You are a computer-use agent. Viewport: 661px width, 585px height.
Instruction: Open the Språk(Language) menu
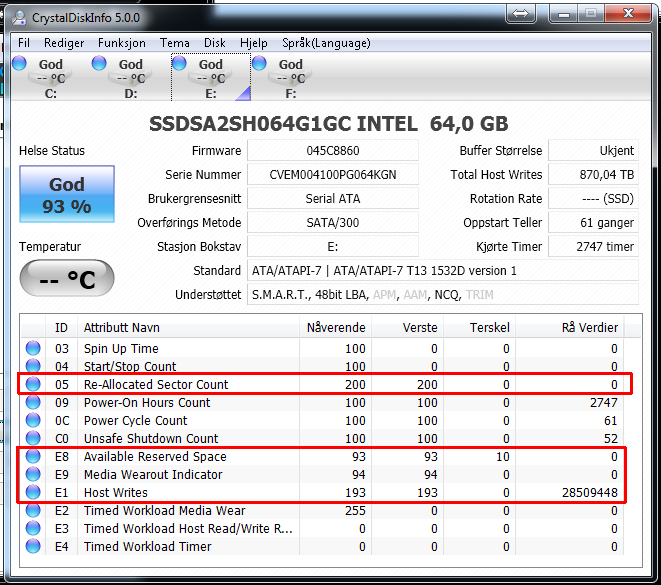pos(326,43)
